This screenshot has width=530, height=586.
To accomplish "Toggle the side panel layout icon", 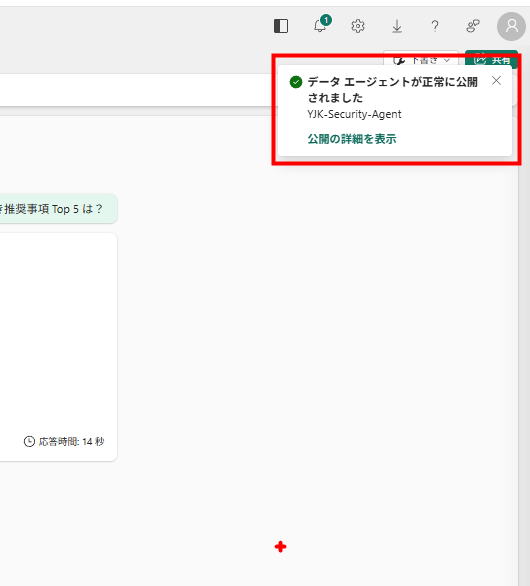I will coord(281,26).
